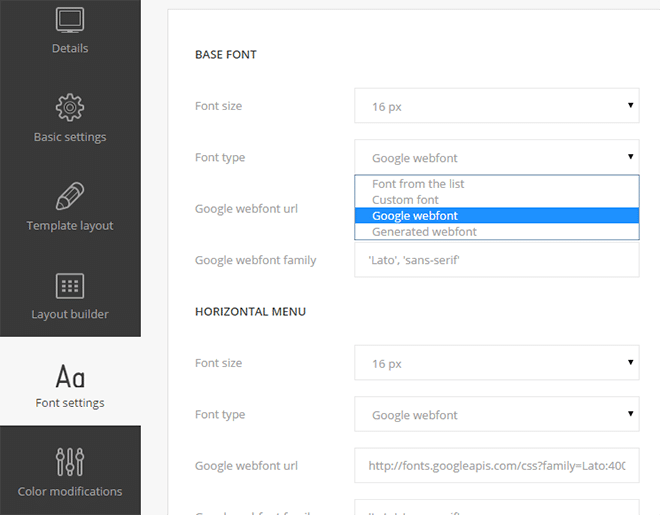Screen dimensions: 660x515
Task: Open Color modifications tab label
Action: [70, 491]
